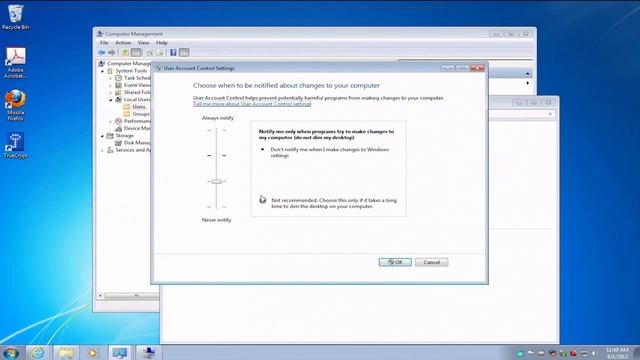Select the Task Scheduler tree node

click(133, 78)
